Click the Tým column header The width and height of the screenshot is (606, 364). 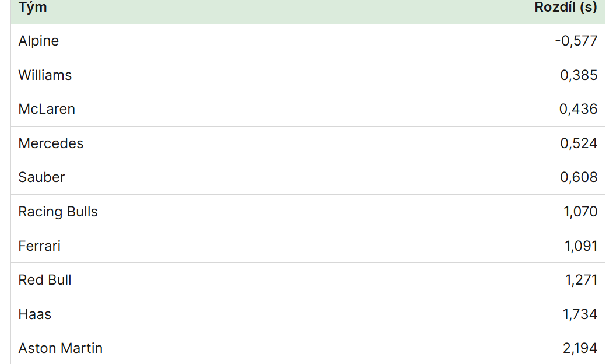point(33,8)
